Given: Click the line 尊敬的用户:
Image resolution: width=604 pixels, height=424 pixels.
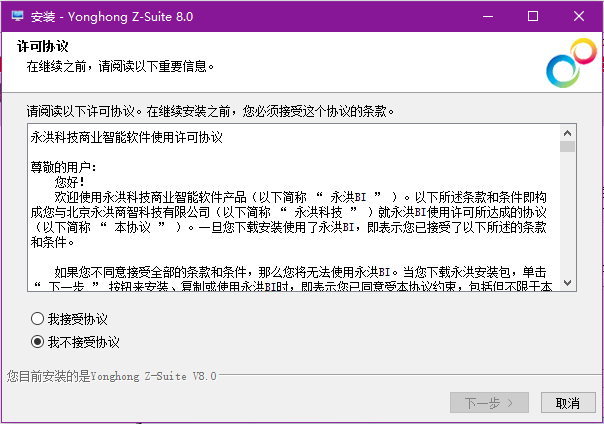Looking at the screenshot, I should (x=64, y=168).
